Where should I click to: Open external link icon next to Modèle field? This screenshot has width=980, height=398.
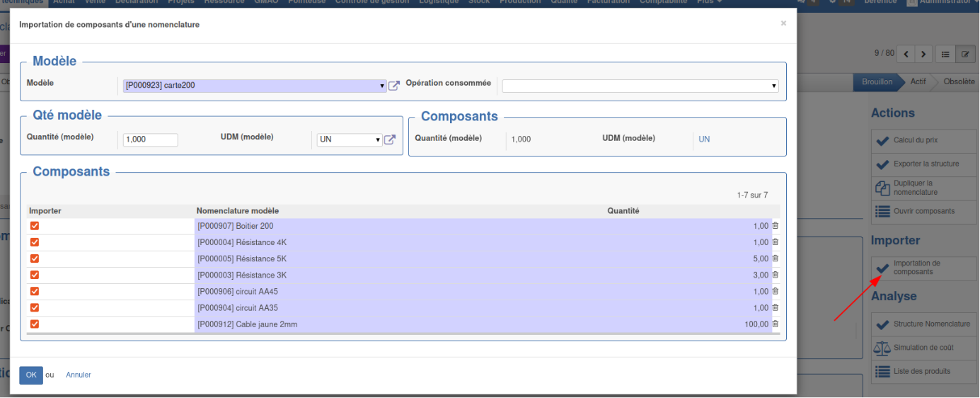[394, 86]
